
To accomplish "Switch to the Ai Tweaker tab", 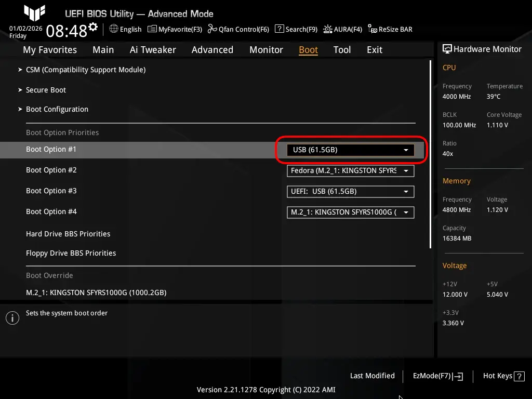I will click(153, 49).
